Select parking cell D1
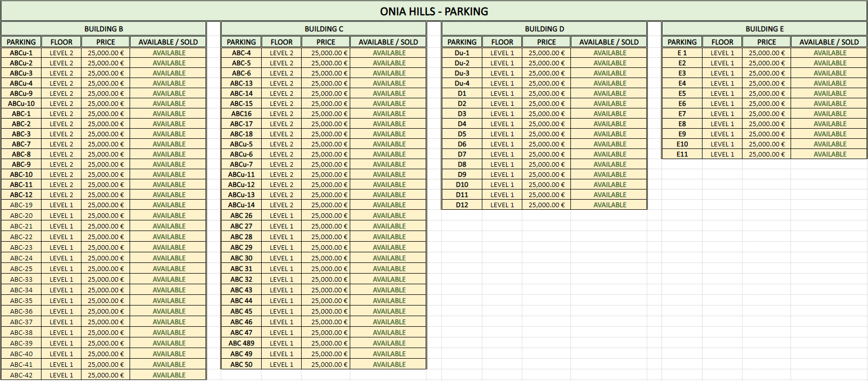Screen dimensions: 868x381 point(462,93)
